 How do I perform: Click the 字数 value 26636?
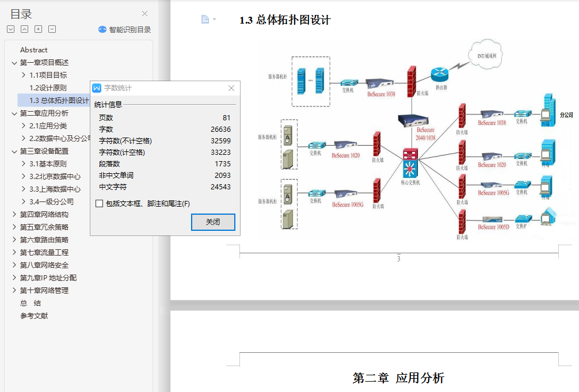pos(220,130)
